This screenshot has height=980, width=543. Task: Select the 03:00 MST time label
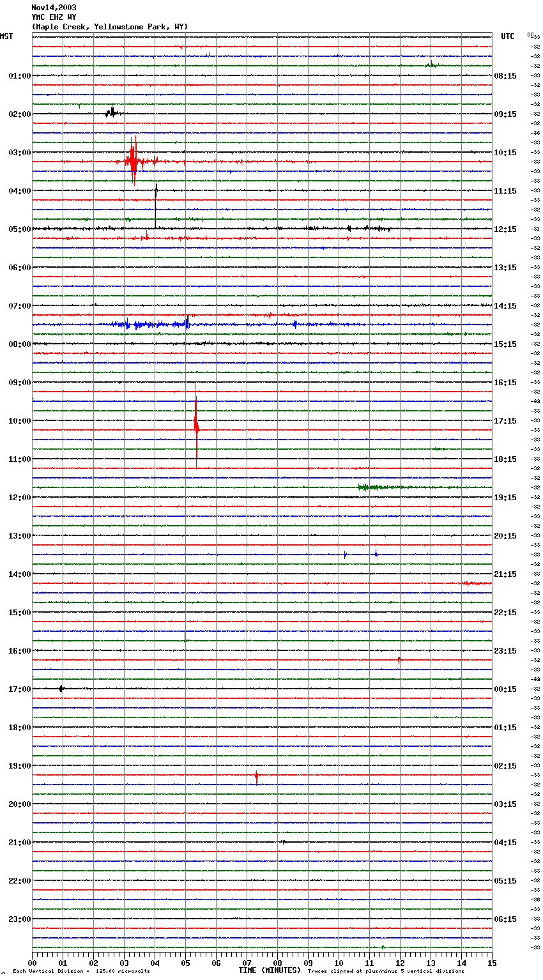click(19, 153)
